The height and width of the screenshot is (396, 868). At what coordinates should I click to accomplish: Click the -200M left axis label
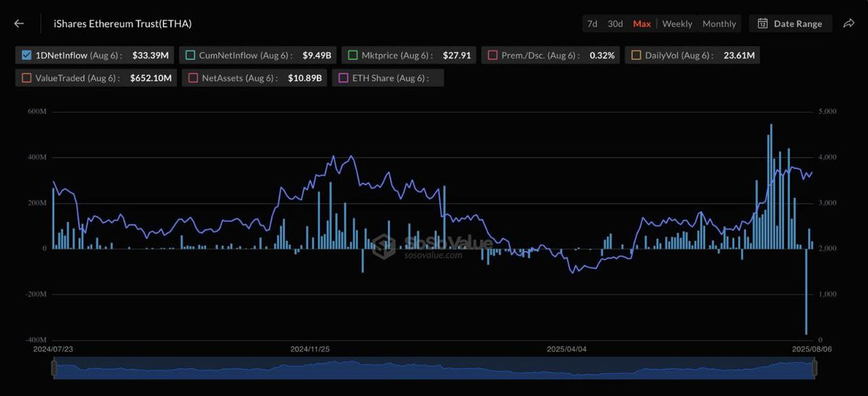[x=35, y=294]
